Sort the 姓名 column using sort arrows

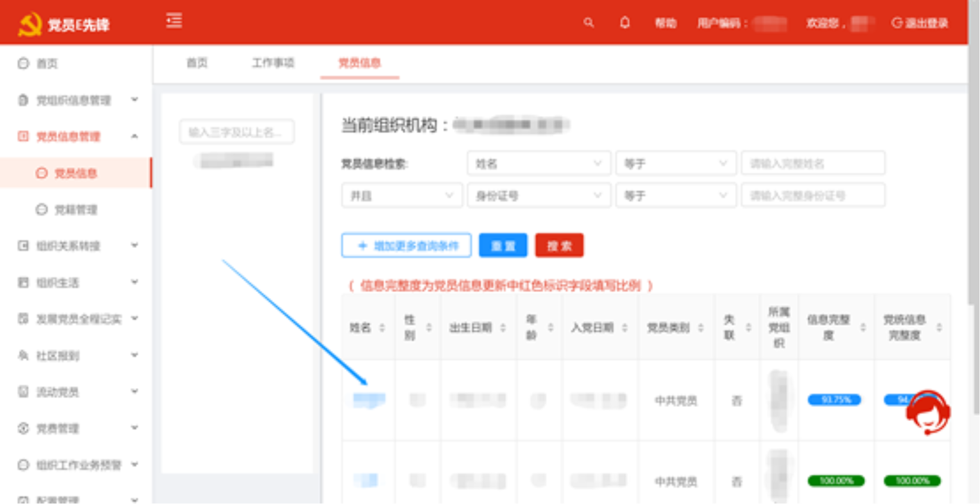(382, 328)
